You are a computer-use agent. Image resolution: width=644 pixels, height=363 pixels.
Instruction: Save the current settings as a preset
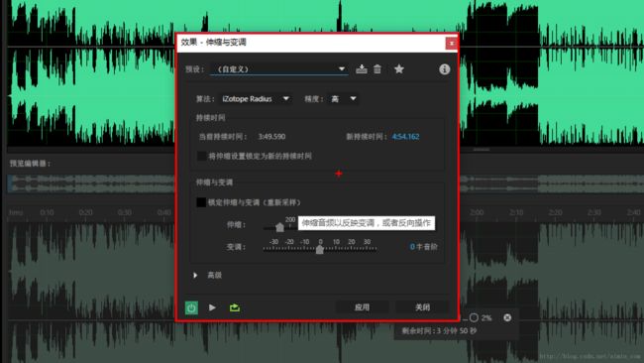[x=362, y=69]
